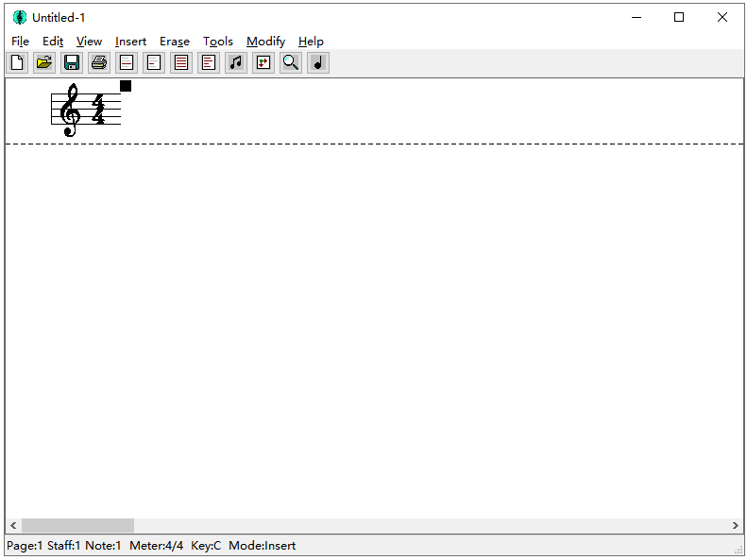Screen dimensions: 747x560
Task: Create a new score with New icon
Action: pos(17,63)
